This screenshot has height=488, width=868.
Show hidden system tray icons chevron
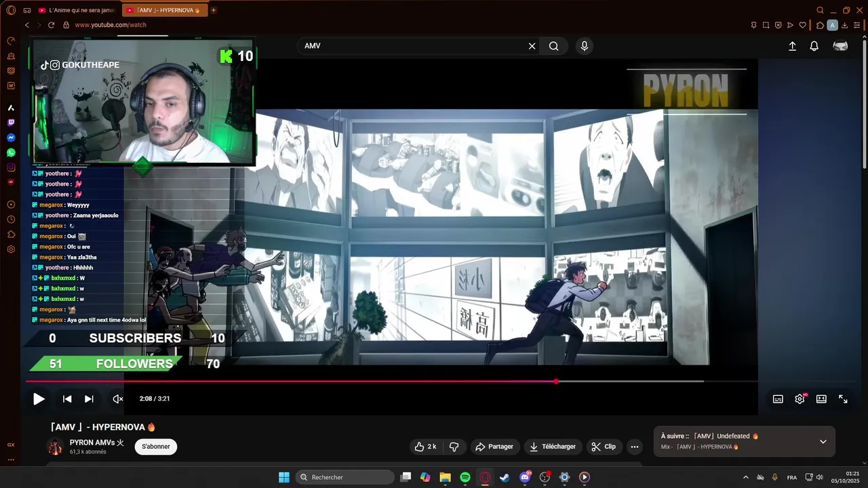(746, 477)
